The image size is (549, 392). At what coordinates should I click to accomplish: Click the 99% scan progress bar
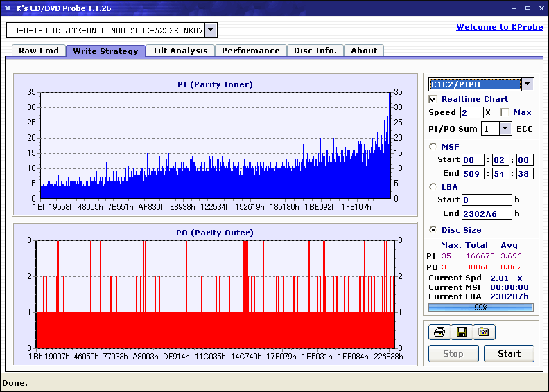pyautogui.click(x=480, y=307)
